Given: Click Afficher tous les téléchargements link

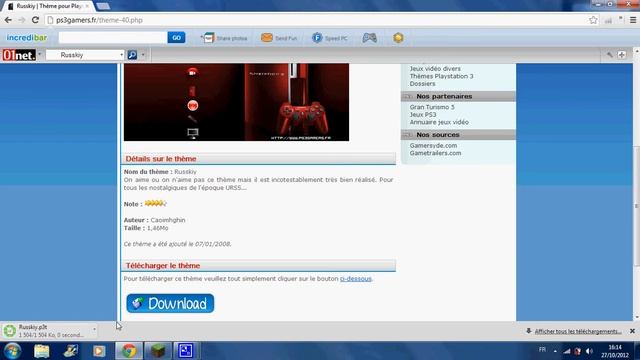Looking at the screenshot, I should point(578,331).
